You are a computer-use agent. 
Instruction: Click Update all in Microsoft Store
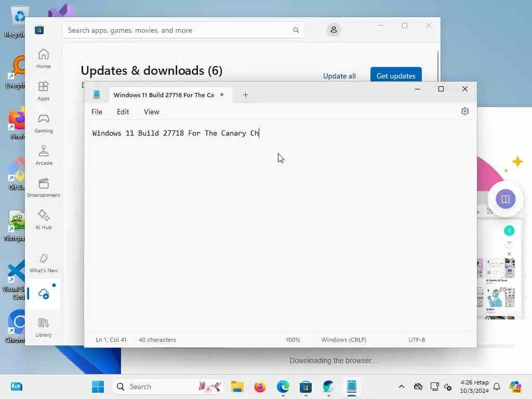[x=339, y=76]
